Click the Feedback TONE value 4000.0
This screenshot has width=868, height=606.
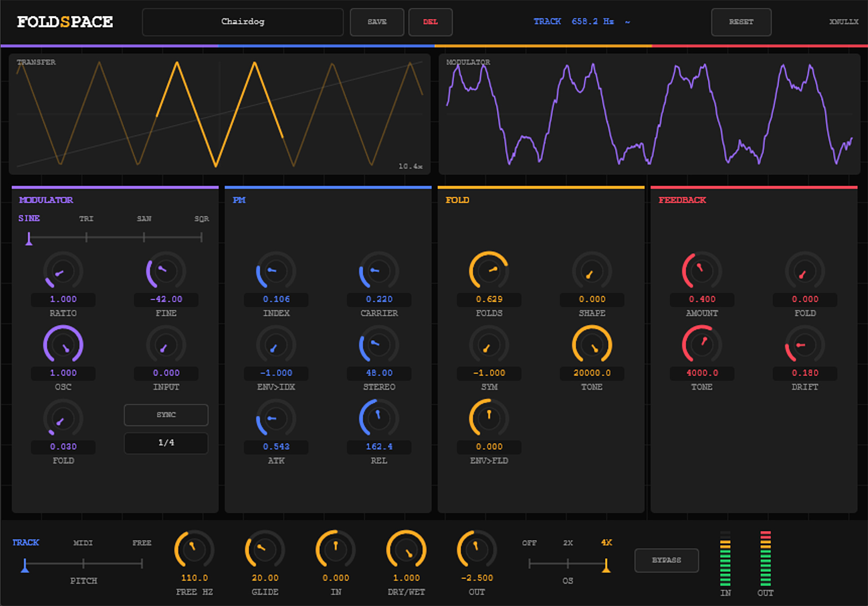pos(702,373)
